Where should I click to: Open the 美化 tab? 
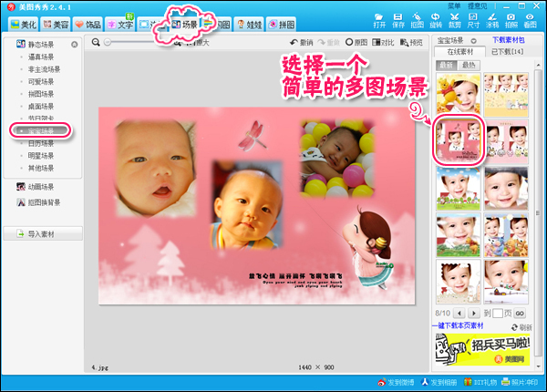(24, 24)
